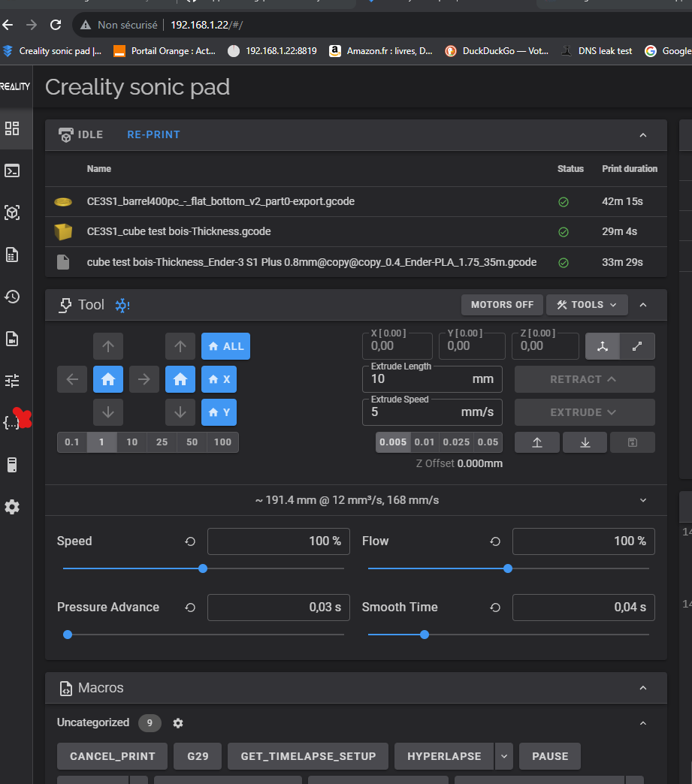Select the 100 jog distance

coord(222,442)
